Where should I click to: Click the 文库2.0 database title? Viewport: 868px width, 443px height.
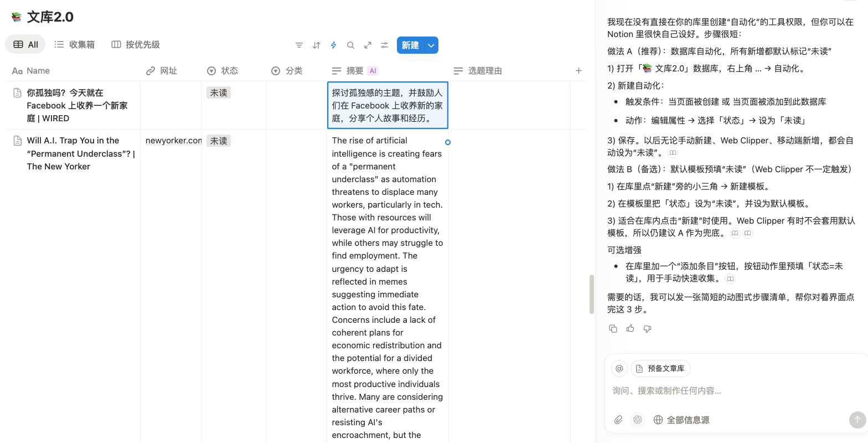point(50,17)
